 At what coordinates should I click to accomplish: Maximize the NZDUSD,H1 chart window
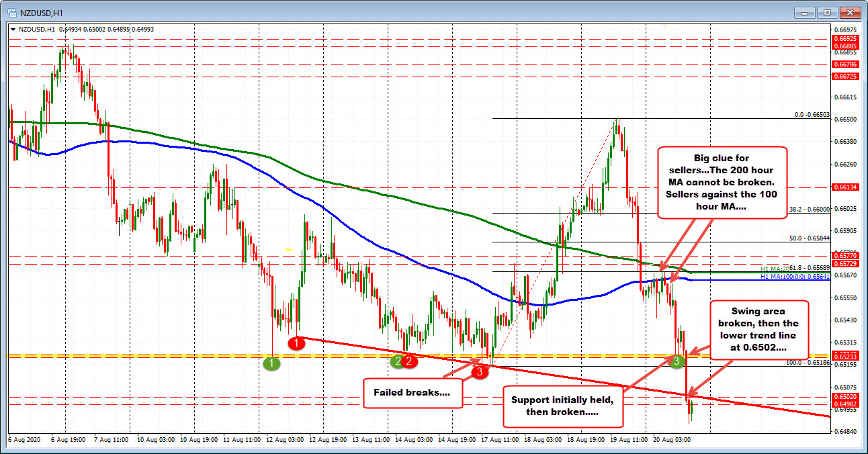pos(828,12)
